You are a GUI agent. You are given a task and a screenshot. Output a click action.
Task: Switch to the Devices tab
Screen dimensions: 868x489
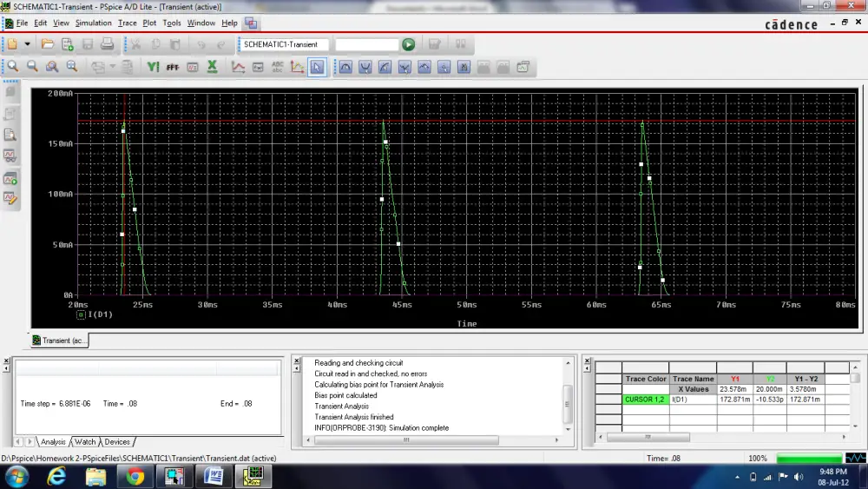117,442
